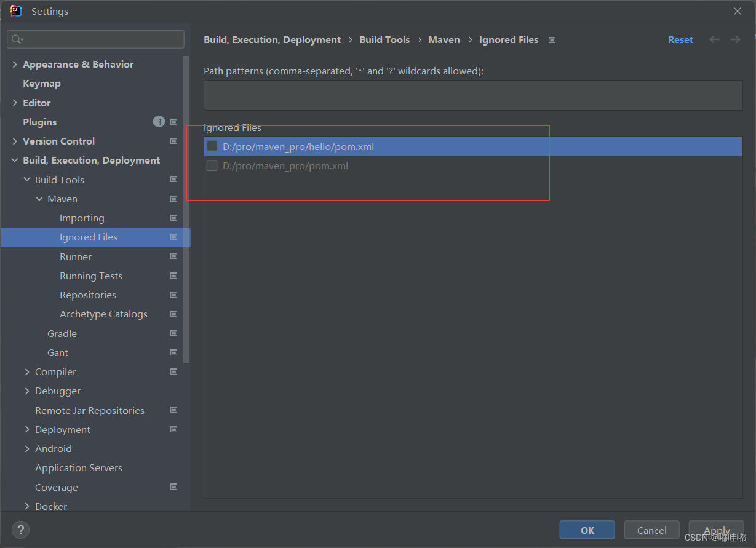Viewport: 756px width, 548px height.
Task: Expand the Compiler node
Action: [x=27, y=371]
